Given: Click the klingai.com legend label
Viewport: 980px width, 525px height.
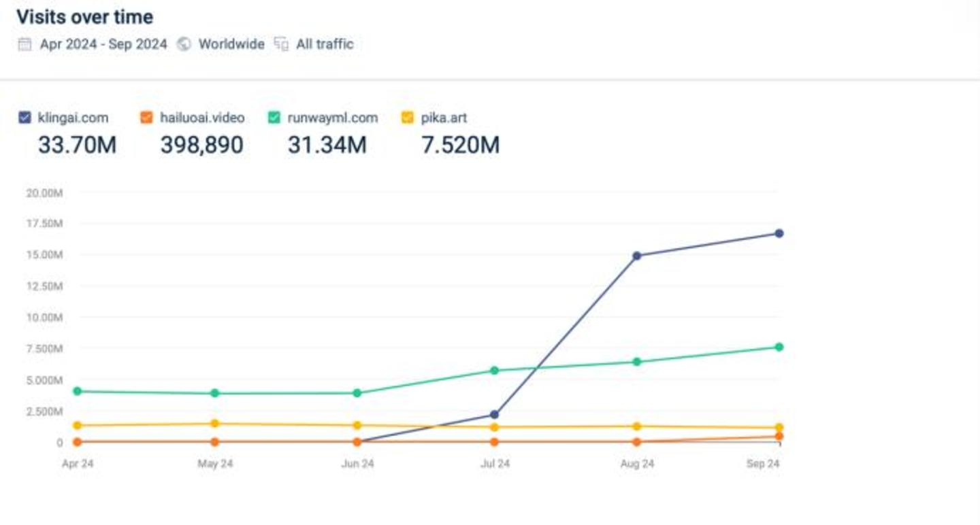Looking at the screenshot, I should [73, 118].
